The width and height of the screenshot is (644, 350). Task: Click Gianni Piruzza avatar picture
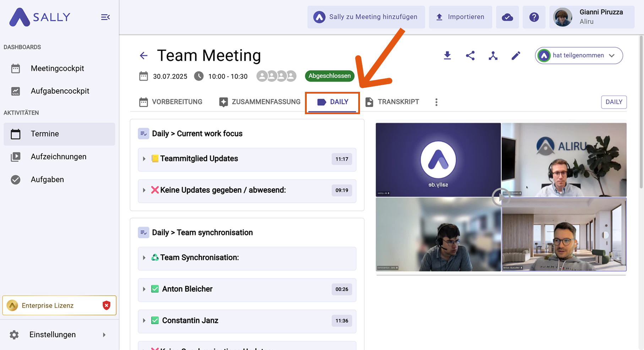tap(563, 17)
